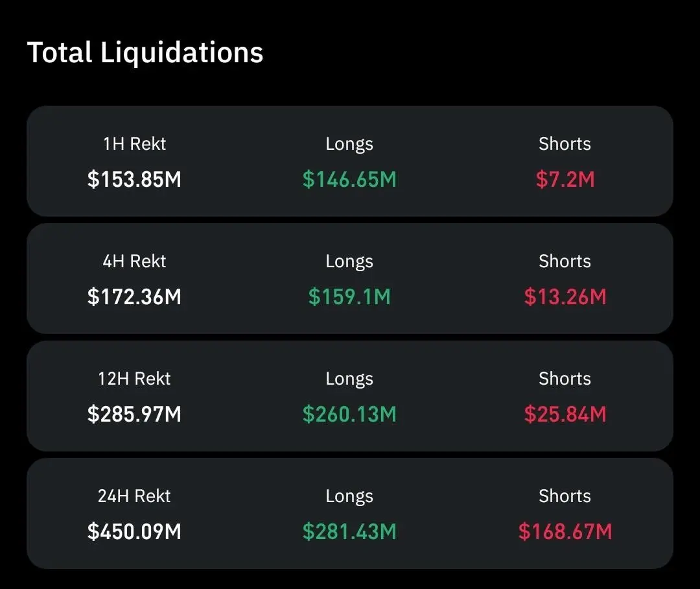Click the 1H longs value $146.65M
The width and height of the screenshot is (700, 589).
(x=349, y=180)
